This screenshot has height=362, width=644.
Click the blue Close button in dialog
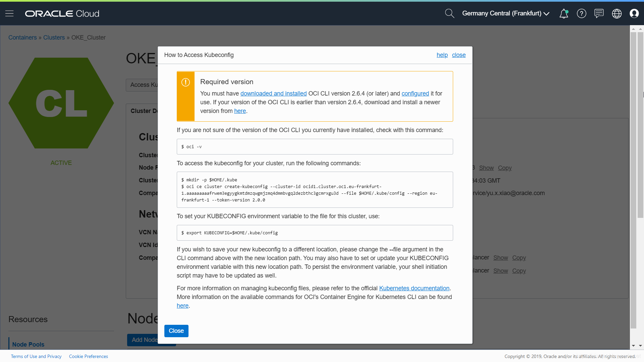(x=176, y=331)
